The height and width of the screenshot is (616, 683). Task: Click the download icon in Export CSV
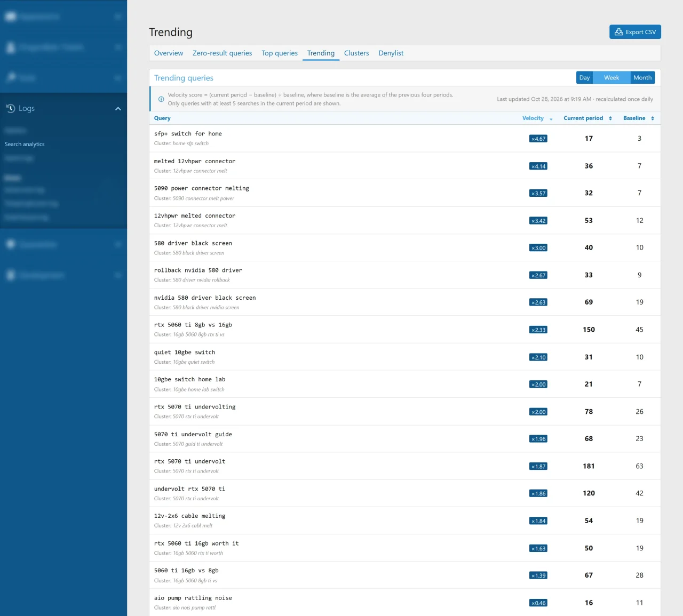click(x=619, y=32)
